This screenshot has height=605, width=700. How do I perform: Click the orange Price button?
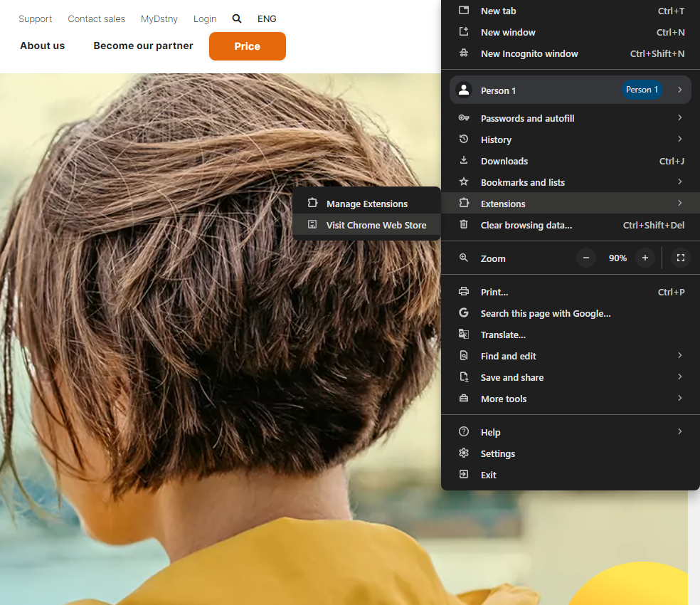click(x=248, y=46)
